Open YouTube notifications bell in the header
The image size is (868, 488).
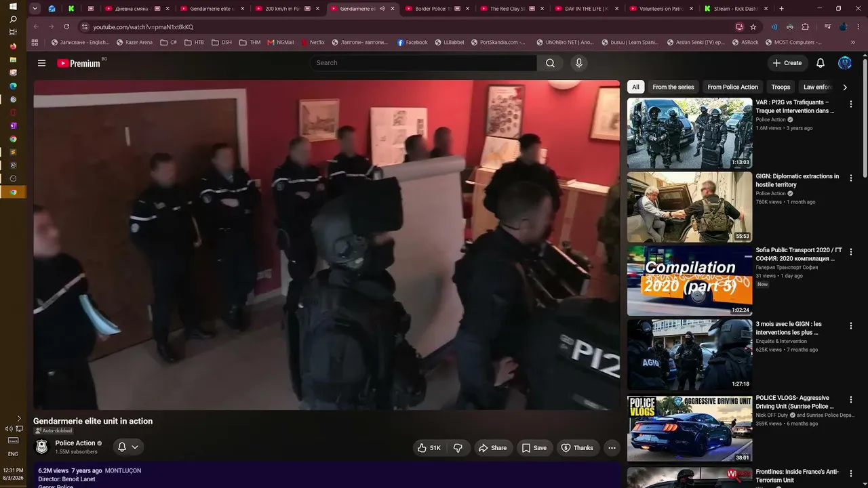pyautogui.click(x=821, y=63)
